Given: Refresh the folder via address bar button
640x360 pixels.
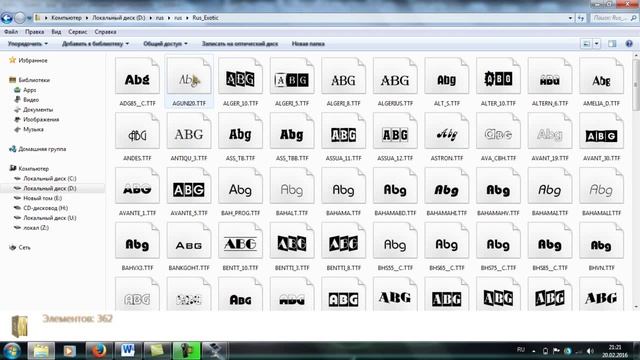Looking at the screenshot, I should (581, 18).
